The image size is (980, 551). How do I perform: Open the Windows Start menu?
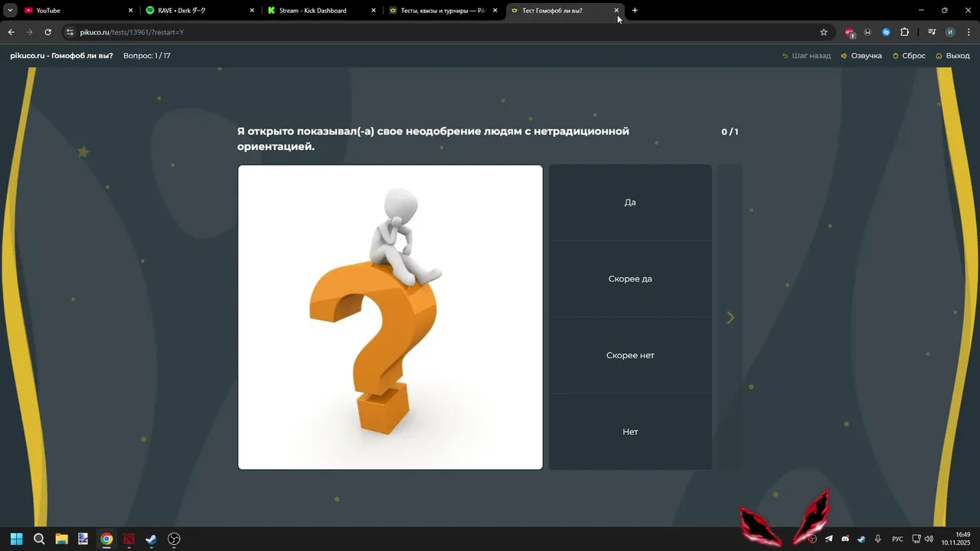pyautogui.click(x=16, y=539)
